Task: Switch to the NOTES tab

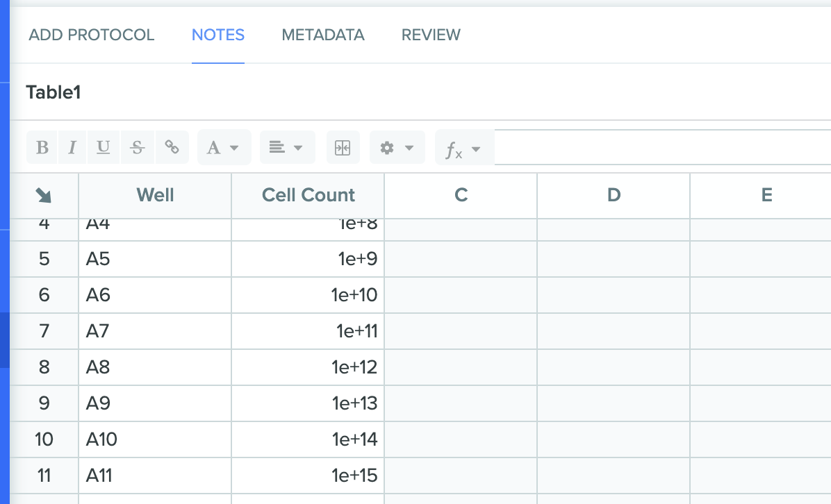Action: (x=217, y=35)
